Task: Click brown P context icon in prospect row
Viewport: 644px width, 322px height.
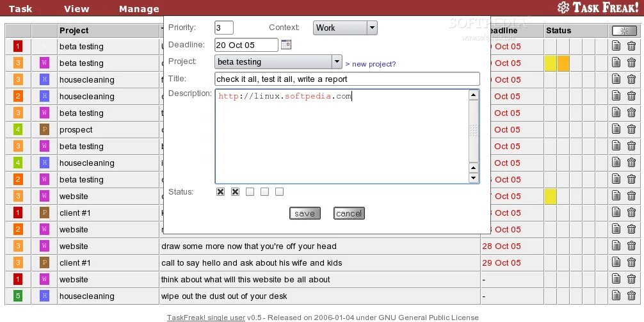Action: pos(44,129)
